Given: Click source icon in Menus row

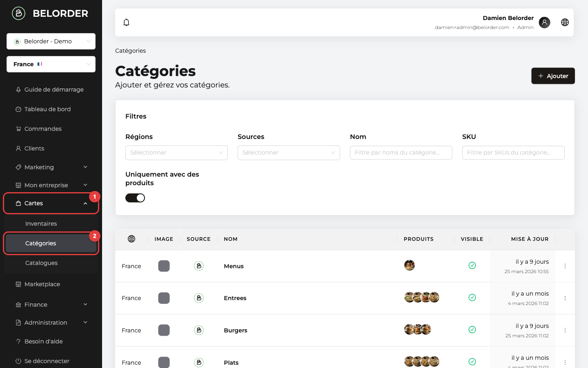Looking at the screenshot, I should 199,266.
